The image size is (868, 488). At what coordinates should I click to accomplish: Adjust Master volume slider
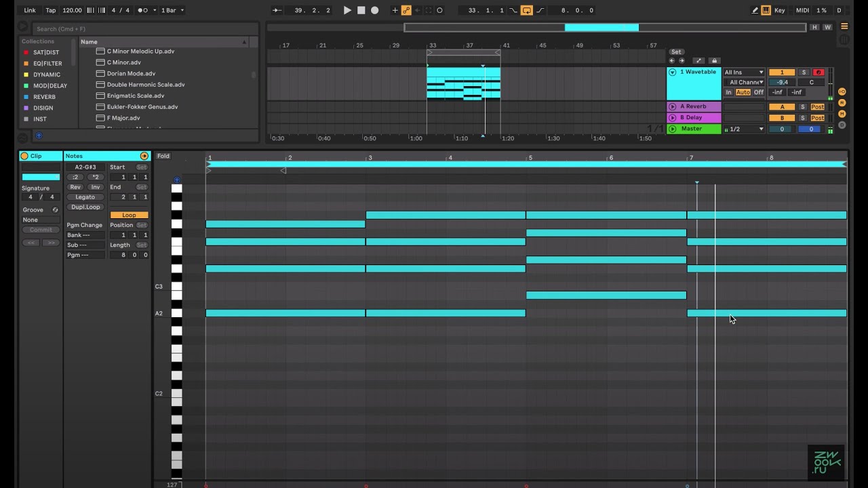(782, 129)
